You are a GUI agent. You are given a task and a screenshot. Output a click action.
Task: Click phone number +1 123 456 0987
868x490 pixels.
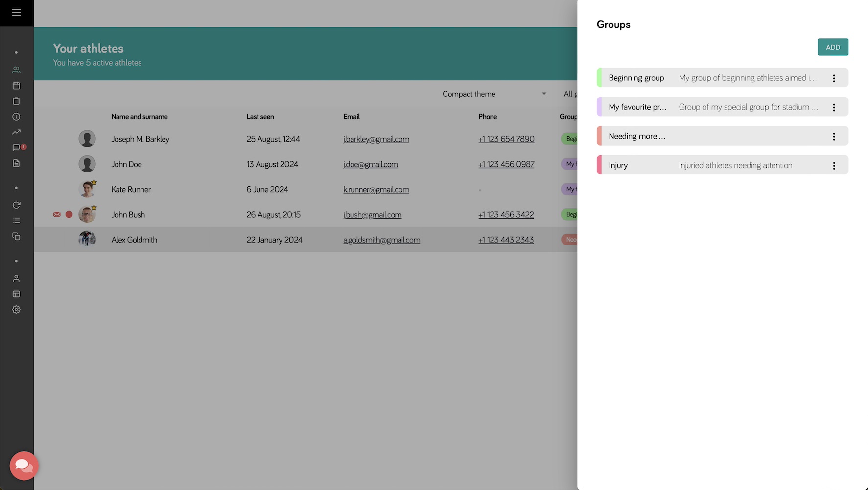point(506,164)
